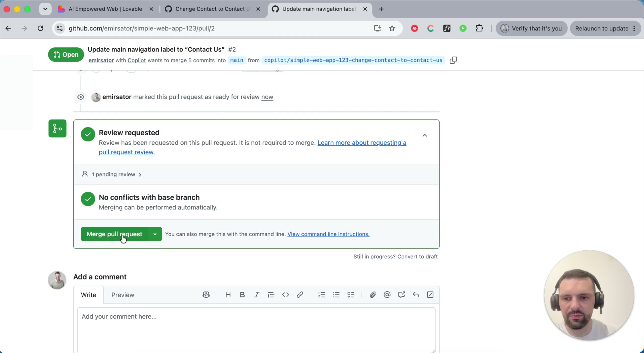Image resolution: width=644 pixels, height=353 pixels.
Task: Open merge method dropdown arrow
Action: (155, 234)
